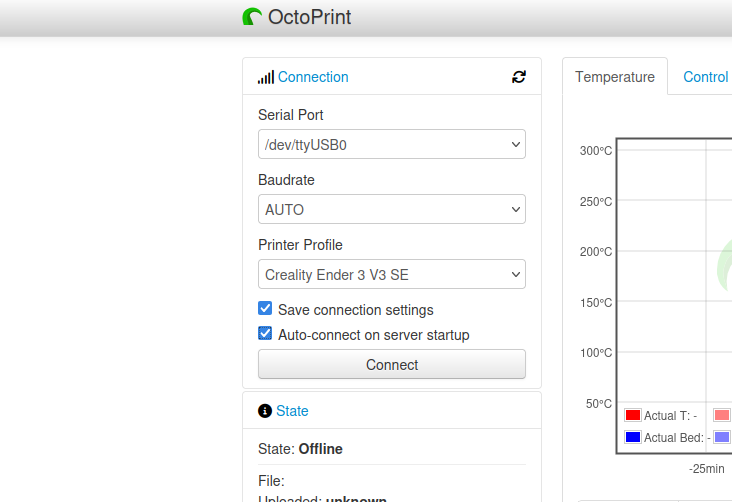Click the red Actual T legend swatch
Image resolution: width=732 pixels, height=502 pixels.
(633, 416)
